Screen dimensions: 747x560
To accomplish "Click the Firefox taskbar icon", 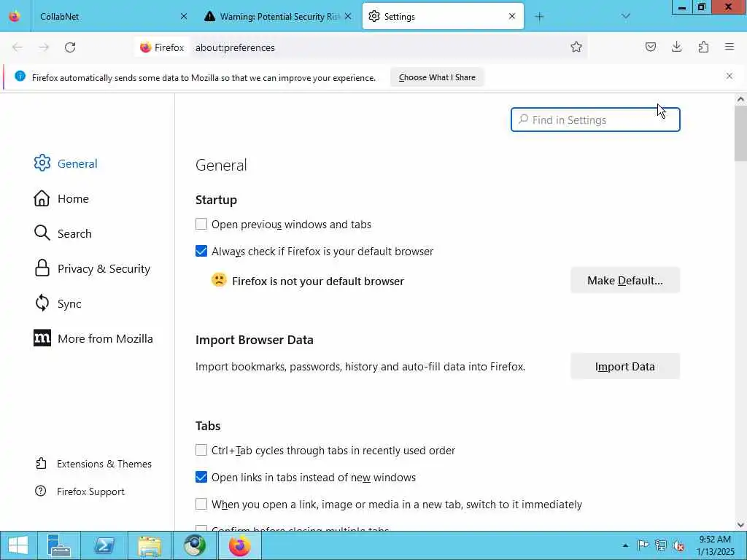I will tap(239, 545).
